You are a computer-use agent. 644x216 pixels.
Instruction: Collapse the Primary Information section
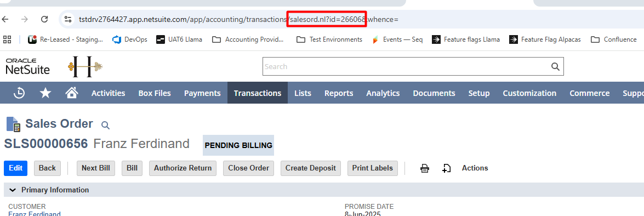13,190
